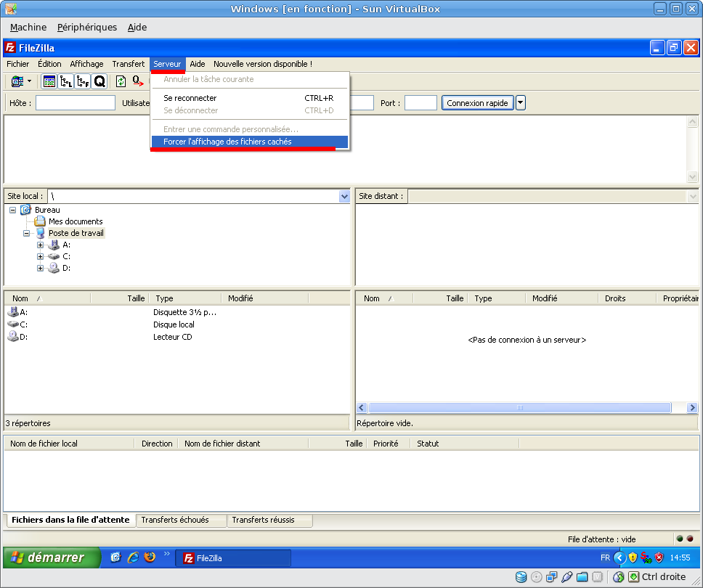The image size is (703, 588).
Task: Open the Affichage menu
Action: (86, 64)
